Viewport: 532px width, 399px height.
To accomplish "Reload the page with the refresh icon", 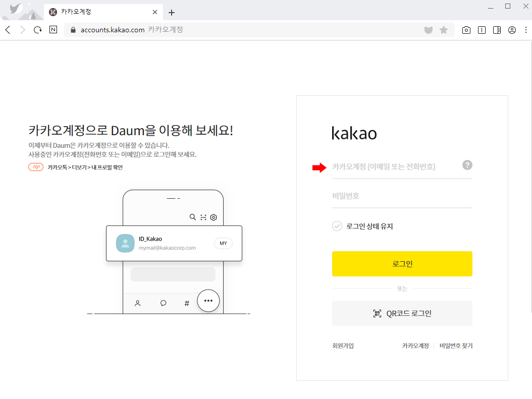I will tap(38, 30).
